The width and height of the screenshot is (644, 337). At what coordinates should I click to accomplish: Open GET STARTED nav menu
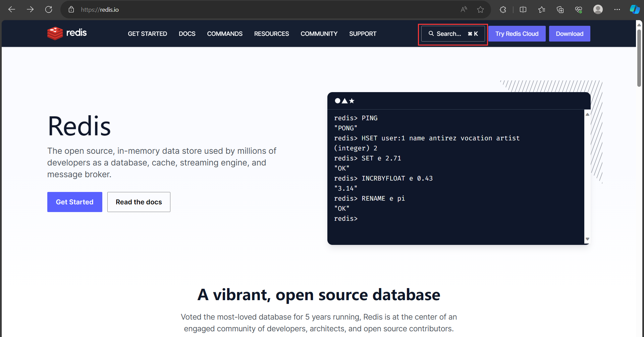[x=147, y=34]
